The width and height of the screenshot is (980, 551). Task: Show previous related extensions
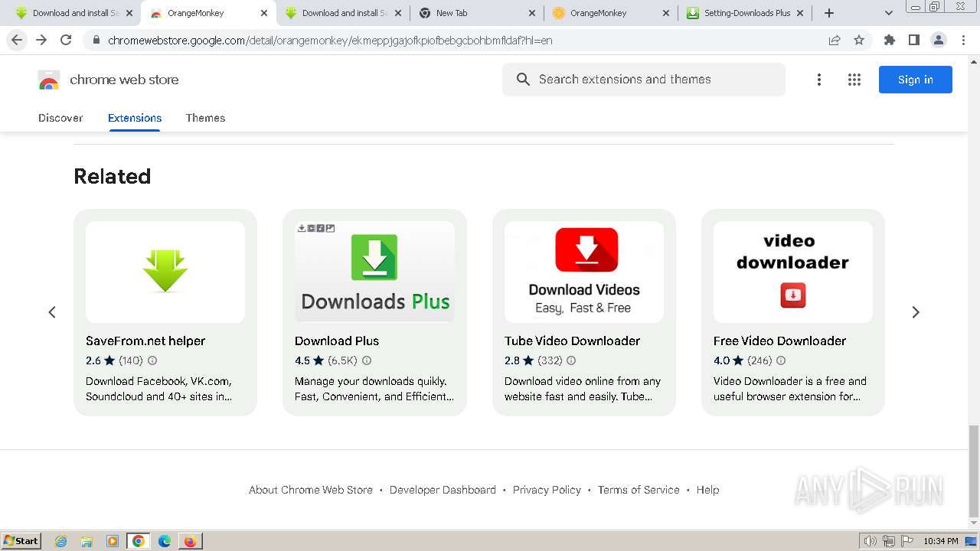(52, 312)
